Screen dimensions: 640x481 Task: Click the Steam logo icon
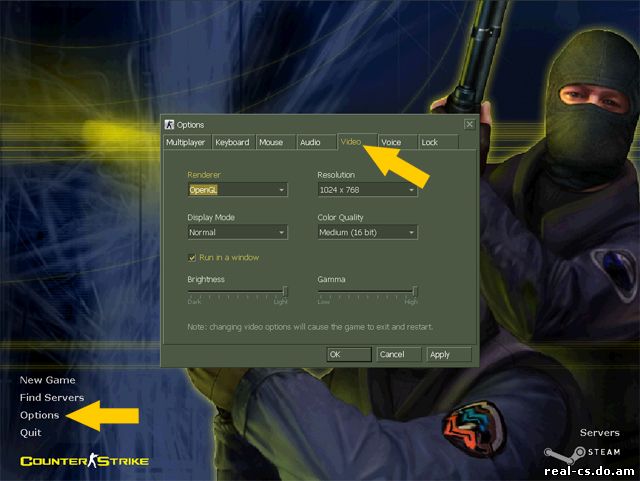tap(565, 454)
